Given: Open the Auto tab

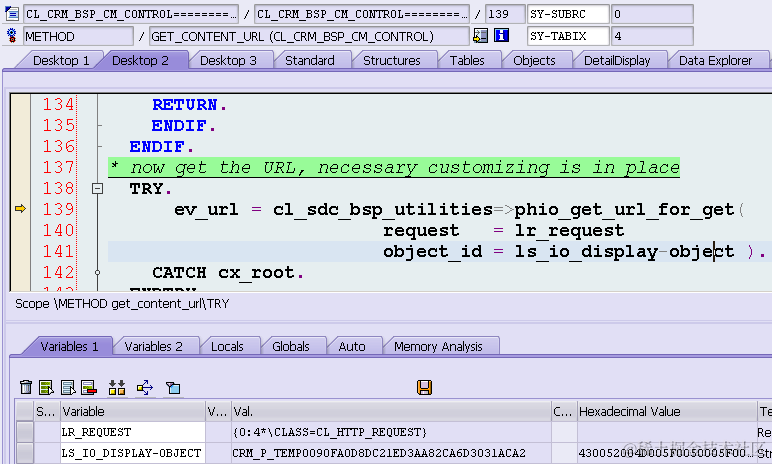Looking at the screenshot, I should click(352, 346).
